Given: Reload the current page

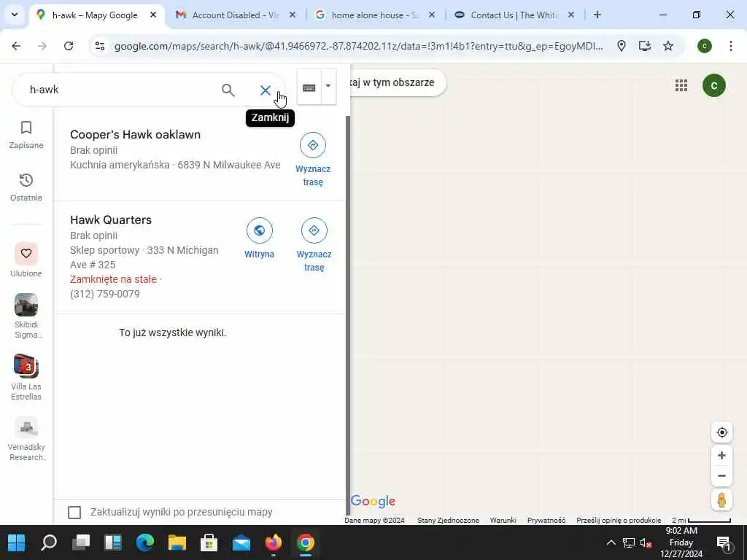Looking at the screenshot, I should pyautogui.click(x=69, y=46).
